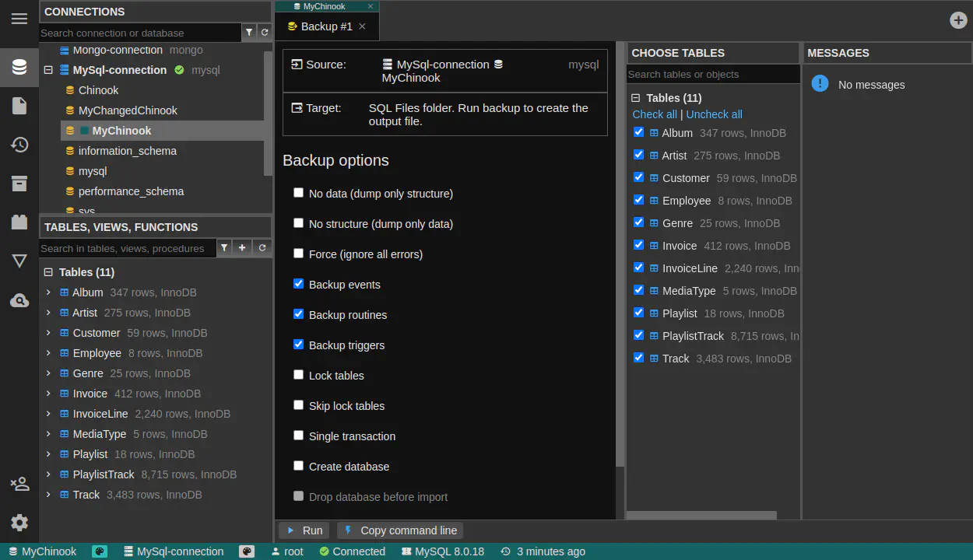
Task: Open the hamburger main menu
Action: click(19, 19)
